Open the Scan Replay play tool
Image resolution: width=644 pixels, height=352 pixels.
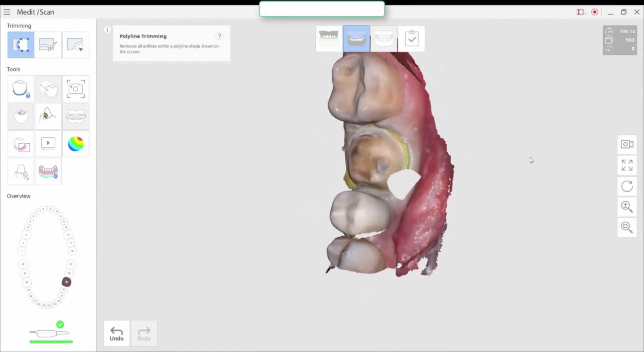coord(48,144)
